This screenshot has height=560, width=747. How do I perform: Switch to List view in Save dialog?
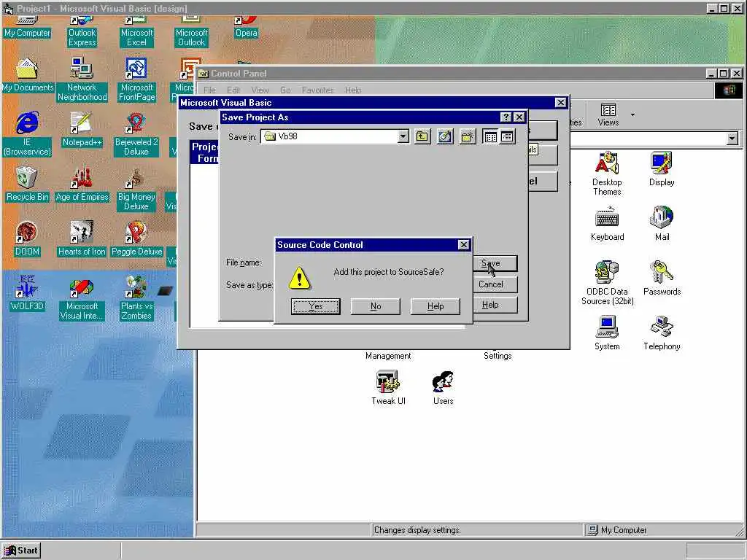(x=490, y=136)
